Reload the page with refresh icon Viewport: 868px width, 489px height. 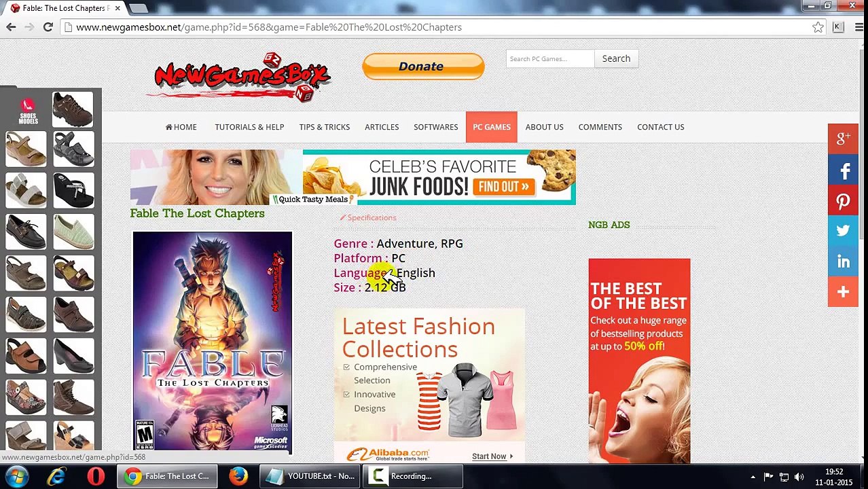(48, 27)
